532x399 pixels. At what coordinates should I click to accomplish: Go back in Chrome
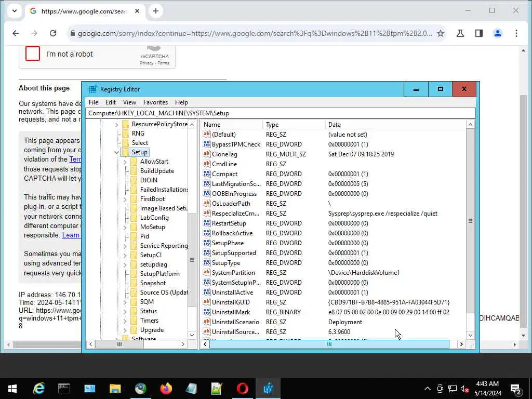tap(16, 33)
